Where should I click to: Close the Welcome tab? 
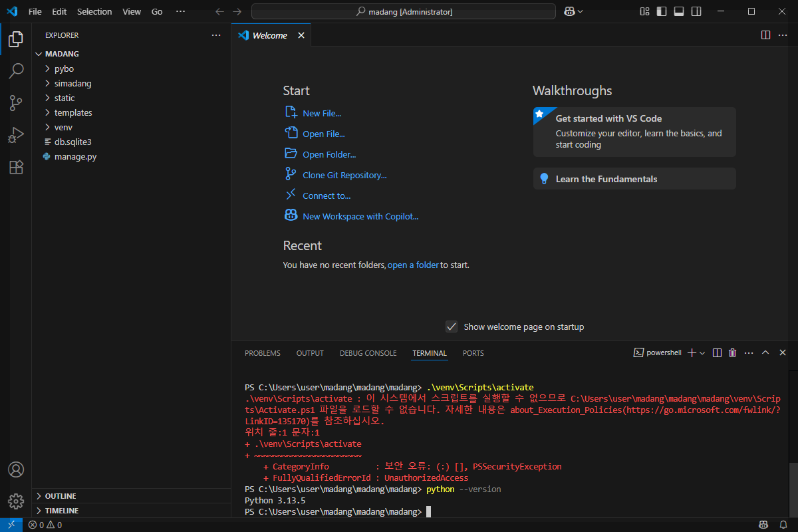click(301, 35)
